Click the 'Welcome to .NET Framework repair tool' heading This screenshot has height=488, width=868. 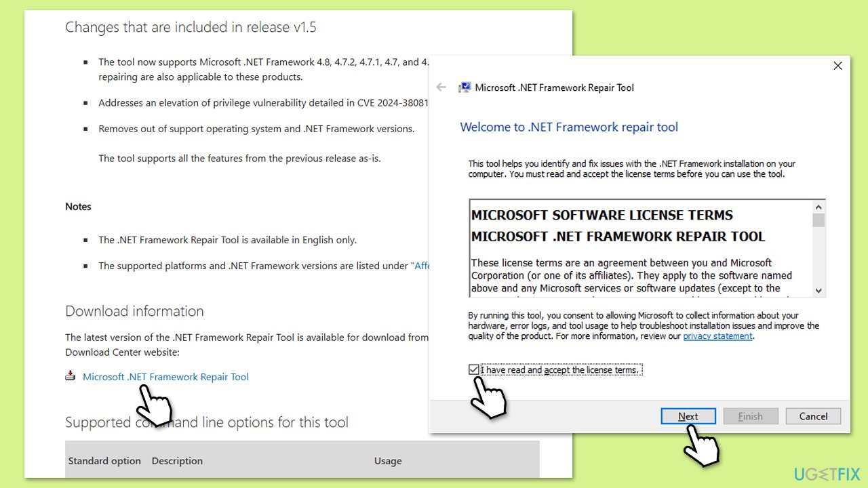click(x=569, y=127)
